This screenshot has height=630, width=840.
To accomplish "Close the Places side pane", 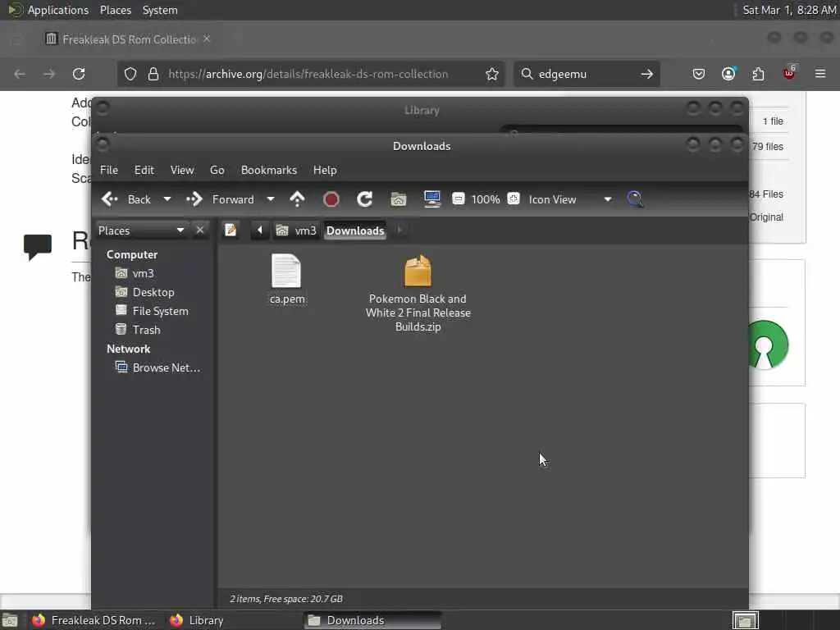I will point(200,231).
